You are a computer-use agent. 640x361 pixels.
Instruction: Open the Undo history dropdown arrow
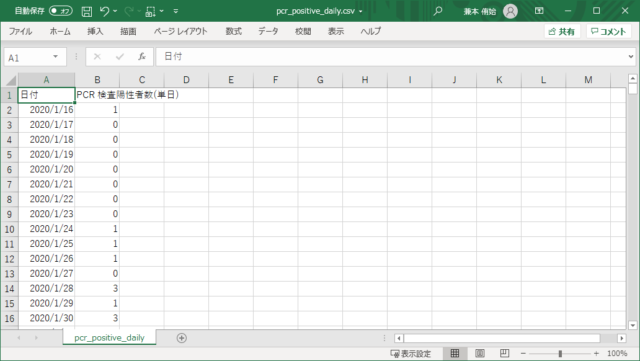[115, 11]
